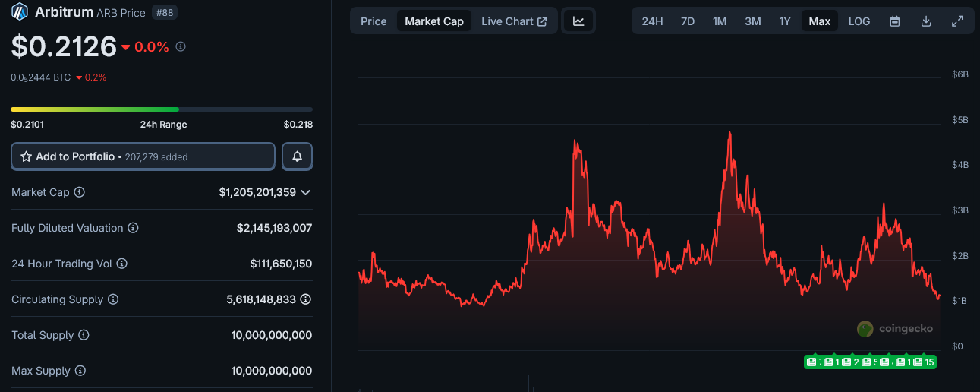Click the Arbitrum coin name heading
Viewport: 980px width, 392px height.
[x=65, y=12]
